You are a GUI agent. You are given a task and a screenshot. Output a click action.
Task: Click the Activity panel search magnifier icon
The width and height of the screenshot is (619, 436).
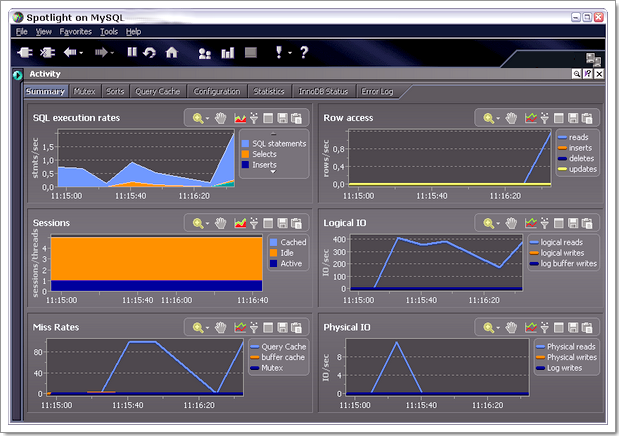576,74
